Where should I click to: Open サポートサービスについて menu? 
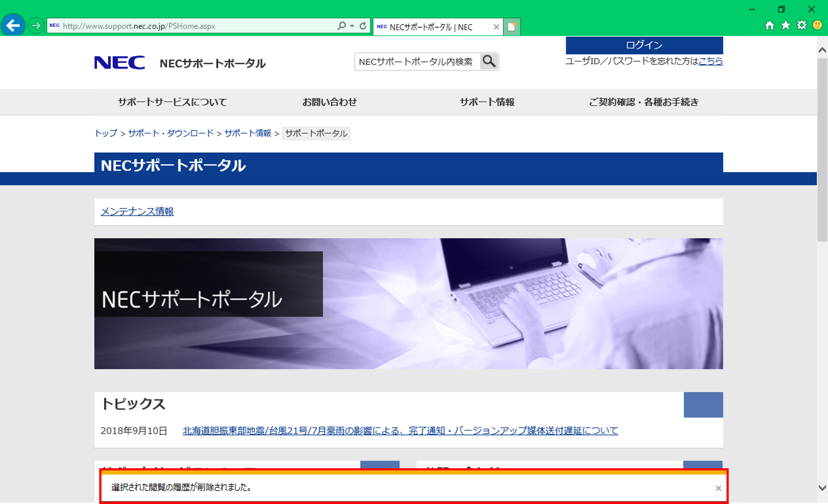pyautogui.click(x=172, y=102)
